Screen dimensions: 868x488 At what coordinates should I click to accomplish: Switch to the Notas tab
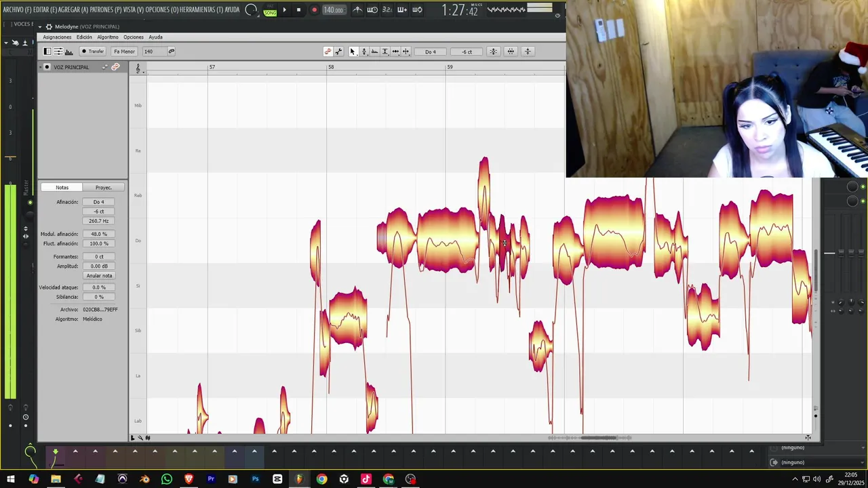(62, 187)
